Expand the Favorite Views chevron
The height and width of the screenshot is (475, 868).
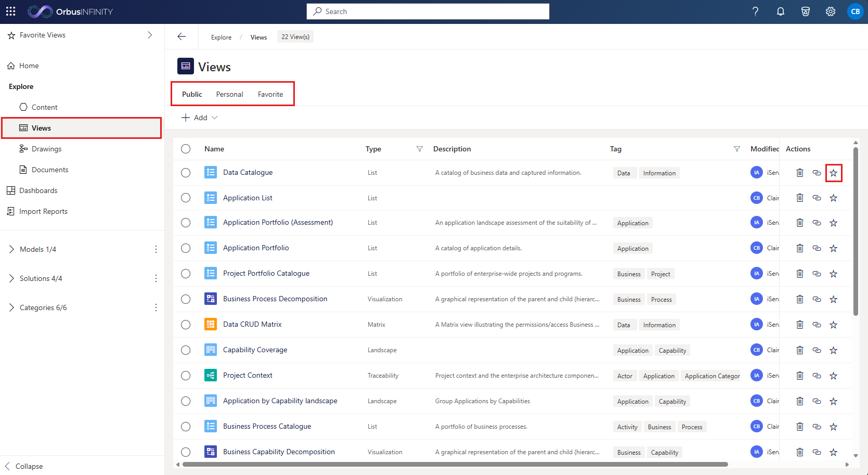point(150,35)
